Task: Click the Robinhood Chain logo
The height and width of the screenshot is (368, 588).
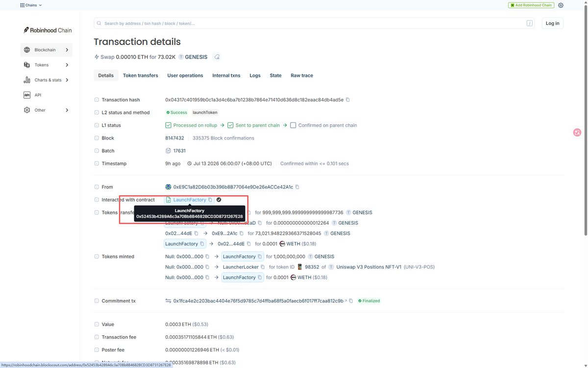Action: tap(48, 30)
